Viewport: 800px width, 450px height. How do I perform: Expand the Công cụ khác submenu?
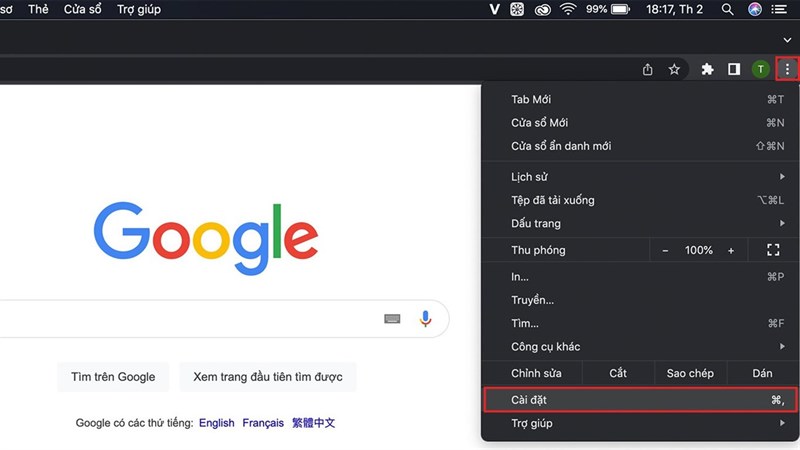640,346
